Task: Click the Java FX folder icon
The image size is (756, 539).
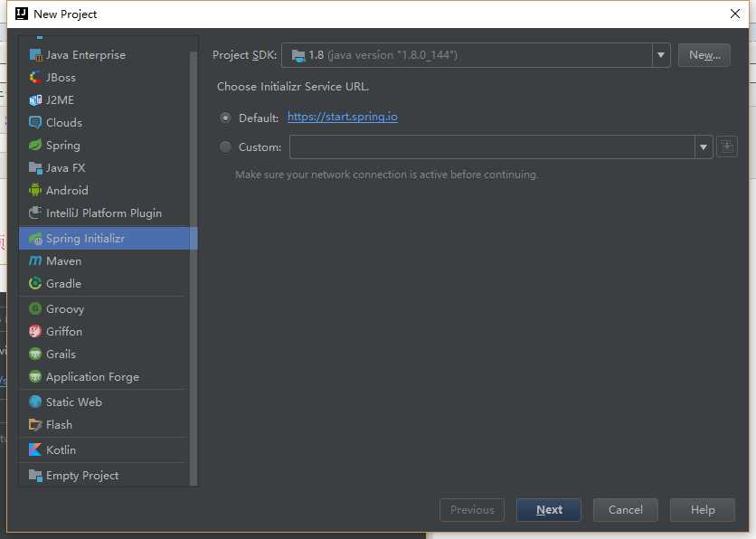Action: [x=35, y=168]
